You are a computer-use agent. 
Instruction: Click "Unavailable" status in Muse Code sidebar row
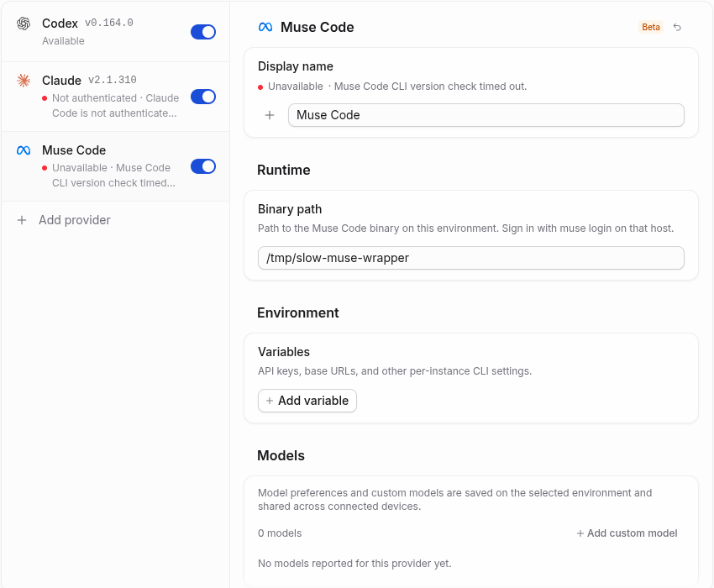tap(80, 168)
